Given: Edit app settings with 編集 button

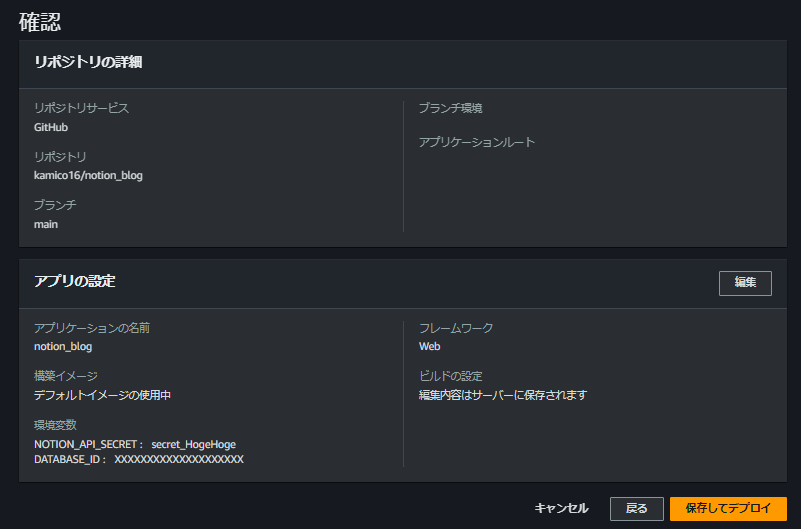Looking at the screenshot, I should [745, 283].
